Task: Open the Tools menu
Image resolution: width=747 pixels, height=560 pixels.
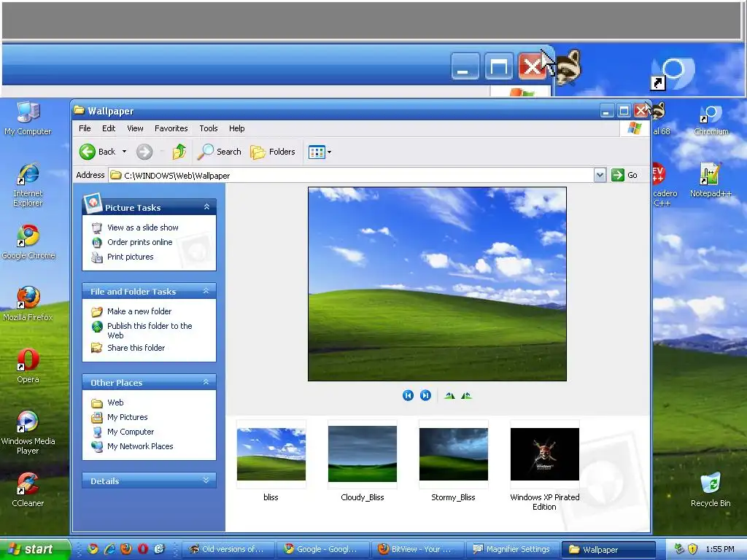Action: [x=208, y=128]
